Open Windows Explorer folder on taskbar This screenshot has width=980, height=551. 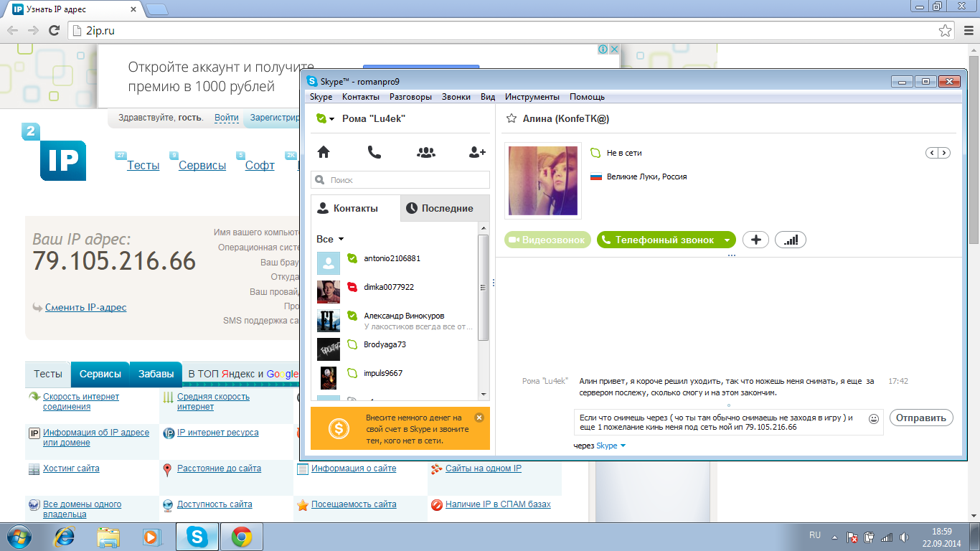(108, 537)
